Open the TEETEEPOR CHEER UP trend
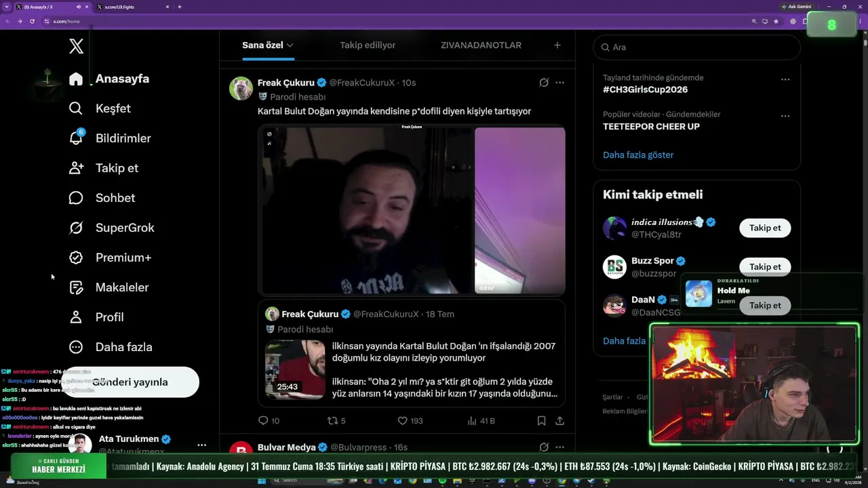Viewport: 868px width, 488px height. click(x=651, y=127)
